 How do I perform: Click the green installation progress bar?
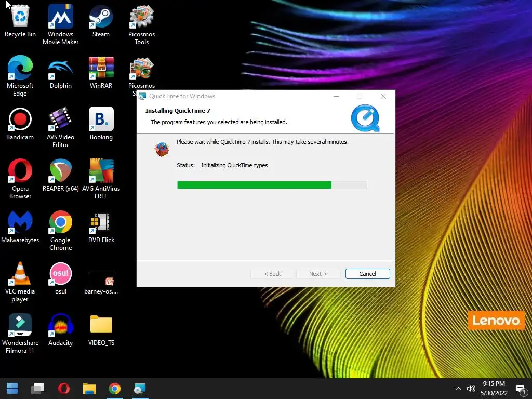(x=272, y=185)
